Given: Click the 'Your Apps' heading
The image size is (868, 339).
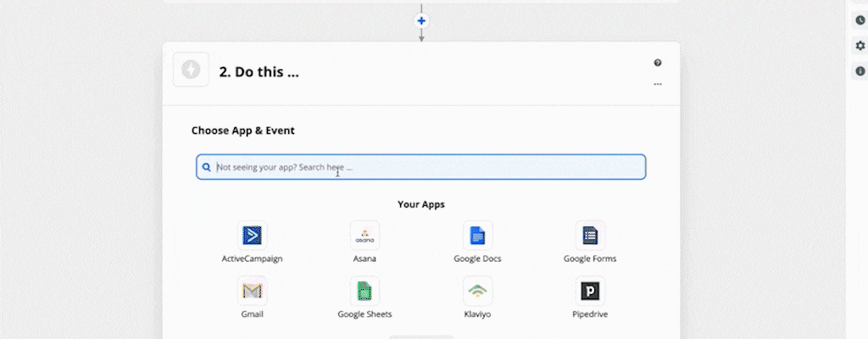Looking at the screenshot, I should tap(421, 204).
